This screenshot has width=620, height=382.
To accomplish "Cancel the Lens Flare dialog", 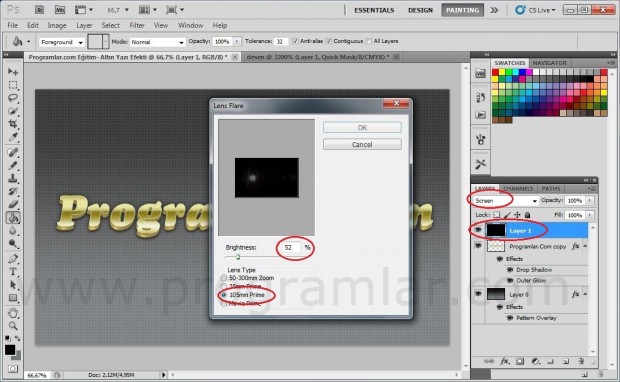I will [362, 144].
